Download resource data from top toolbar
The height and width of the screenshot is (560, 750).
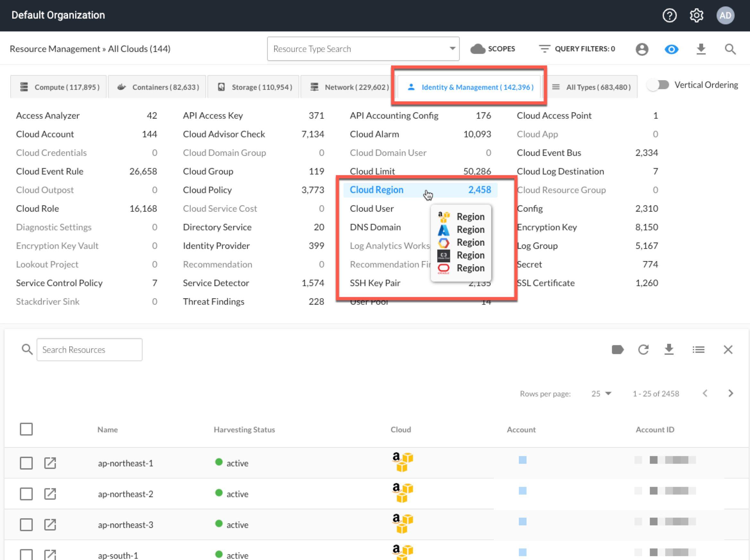(x=701, y=49)
